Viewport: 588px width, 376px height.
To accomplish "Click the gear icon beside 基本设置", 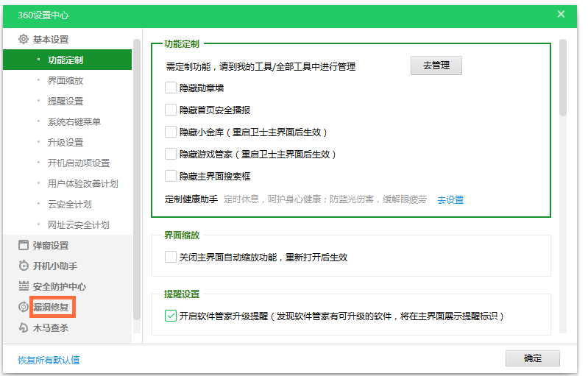I will coord(24,39).
